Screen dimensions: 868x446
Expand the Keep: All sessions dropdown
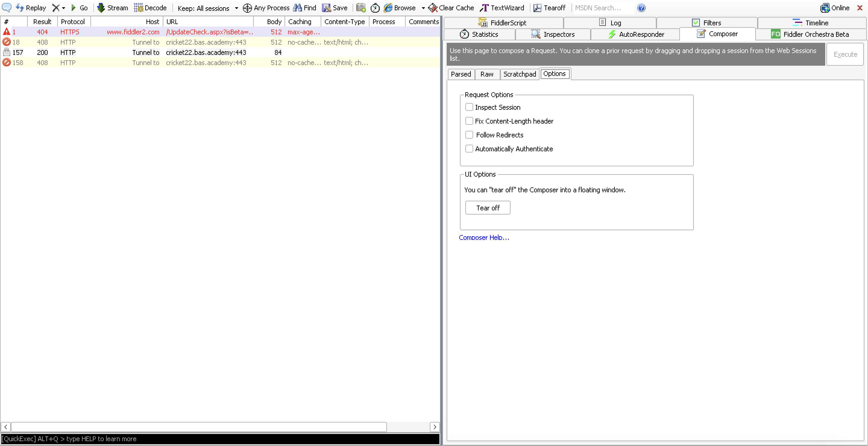(x=236, y=8)
